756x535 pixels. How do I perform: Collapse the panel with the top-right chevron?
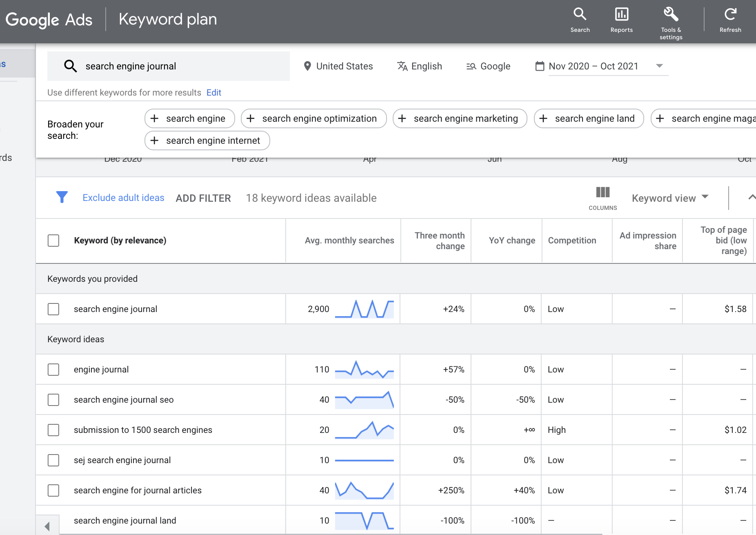752,197
